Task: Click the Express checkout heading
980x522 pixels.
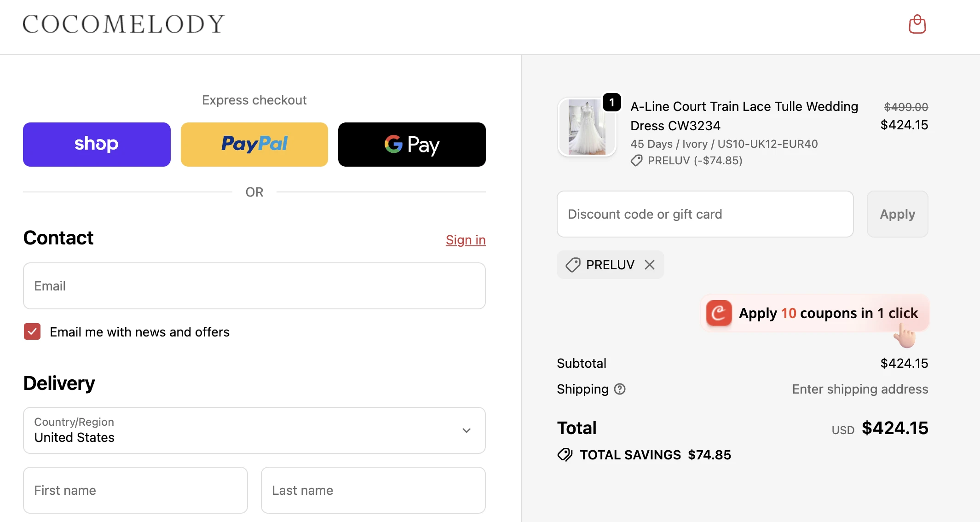Action: [254, 100]
